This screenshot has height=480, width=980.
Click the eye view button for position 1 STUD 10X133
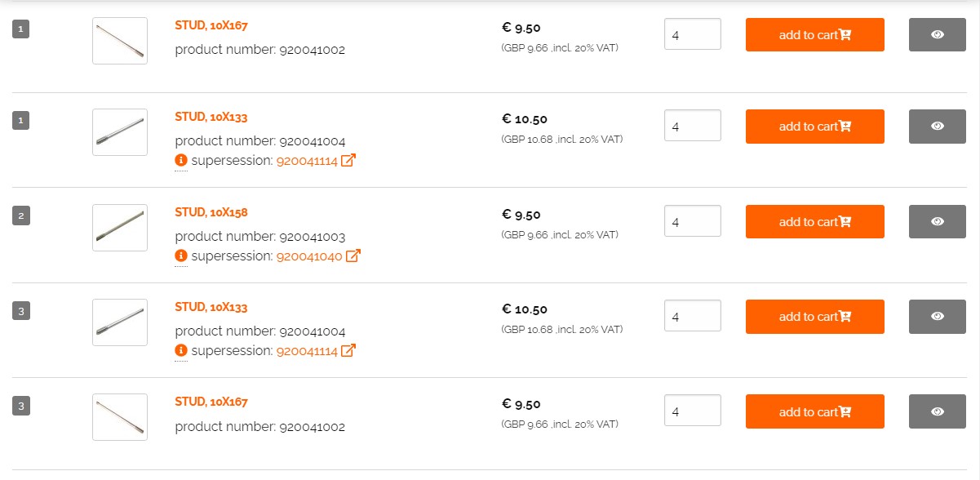coord(937,126)
